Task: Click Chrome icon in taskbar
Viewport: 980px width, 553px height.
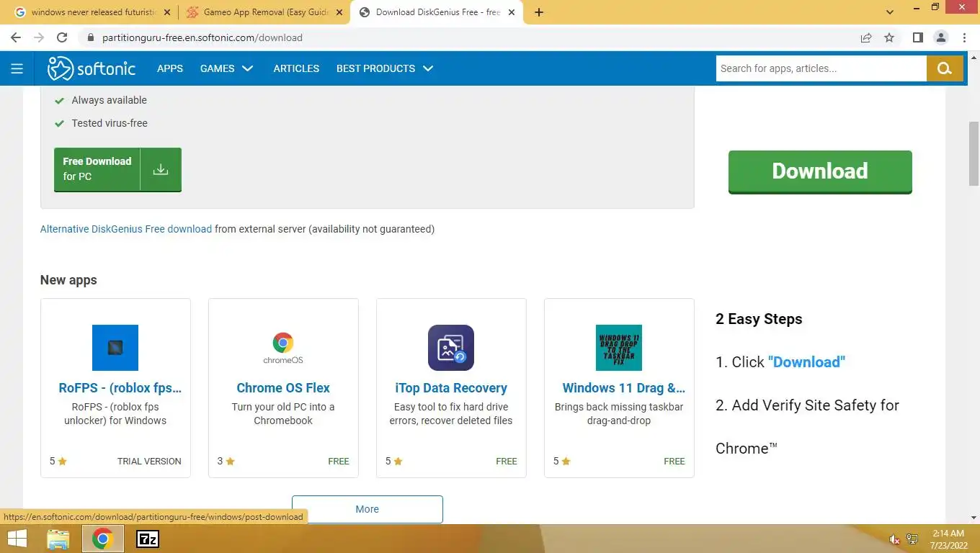Action: [102, 539]
